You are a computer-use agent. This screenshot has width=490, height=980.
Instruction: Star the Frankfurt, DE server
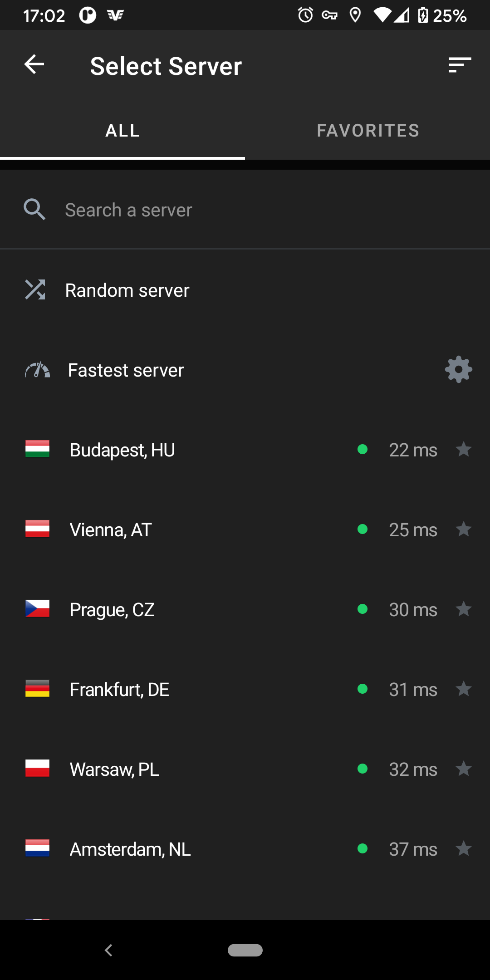tap(464, 689)
